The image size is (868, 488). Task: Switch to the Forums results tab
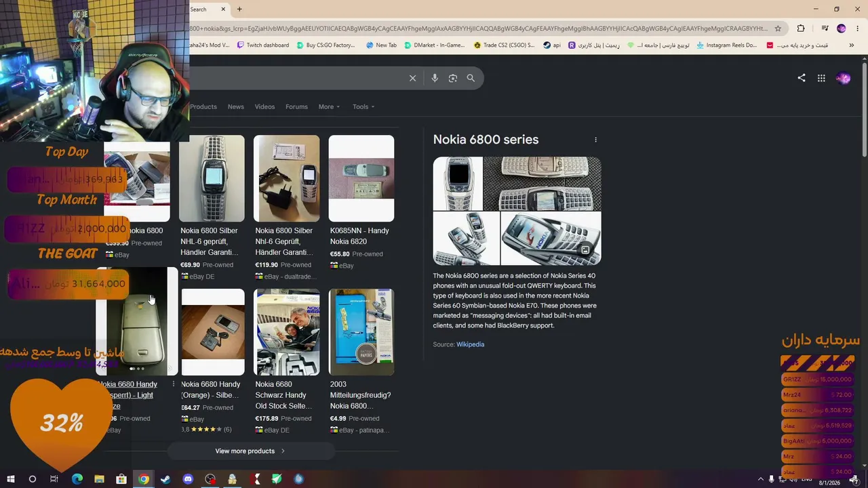296,106
